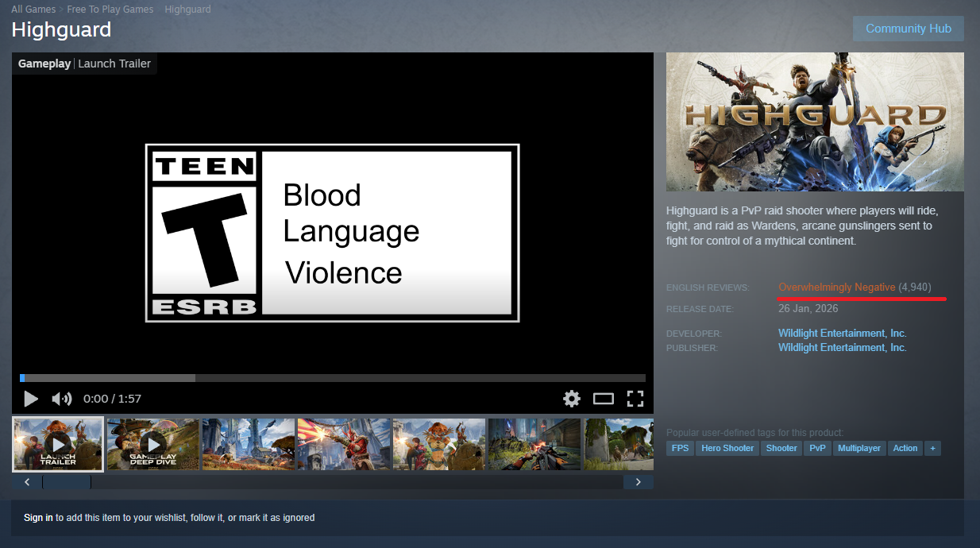Play the video with the play icon

point(31,399)
